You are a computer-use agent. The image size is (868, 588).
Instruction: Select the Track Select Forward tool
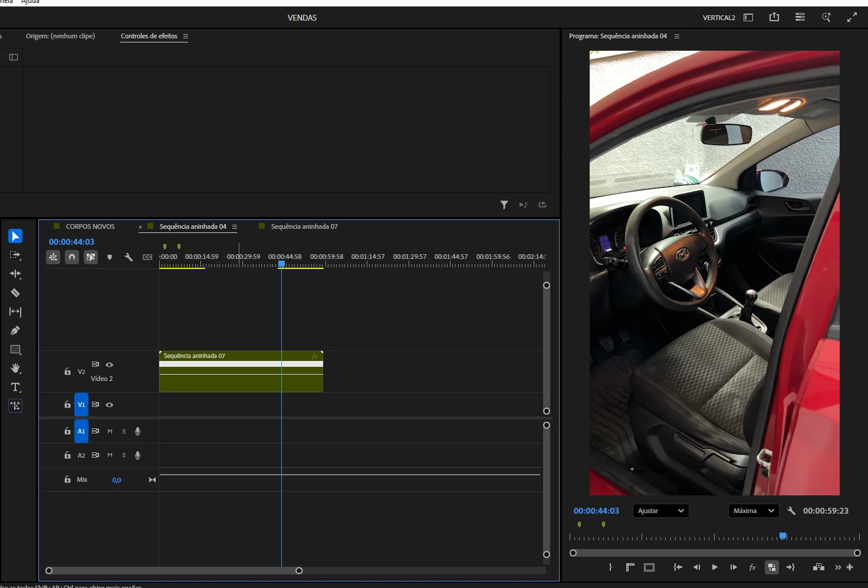click(15, 255)
